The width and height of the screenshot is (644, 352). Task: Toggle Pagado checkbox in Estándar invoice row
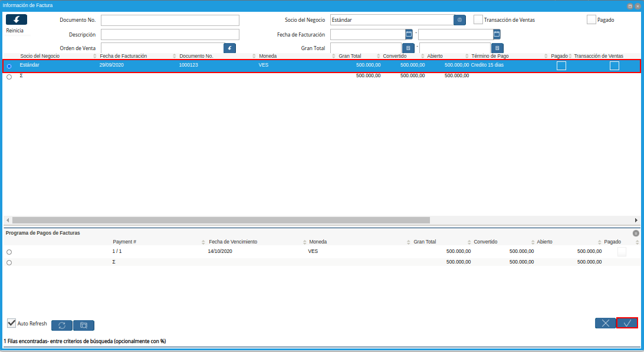[561, 65]
